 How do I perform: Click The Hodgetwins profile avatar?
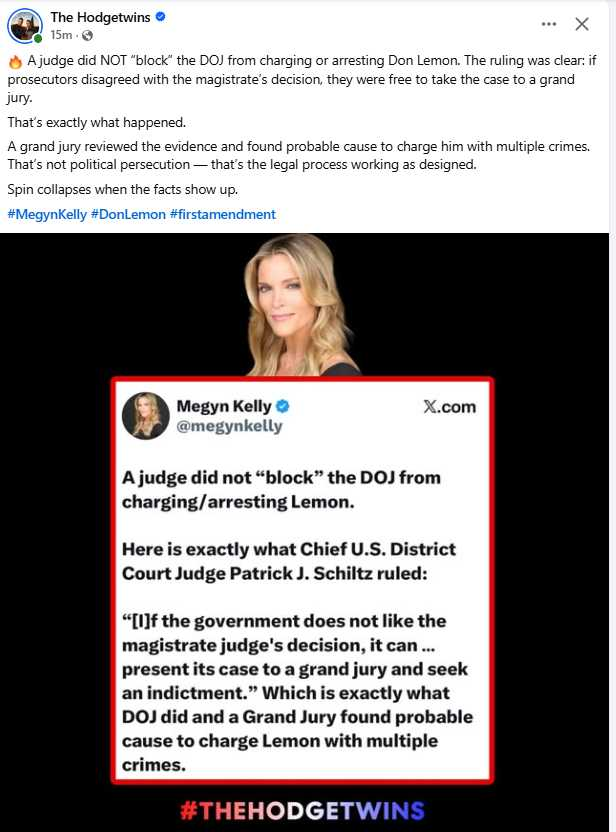pyautogui.click(x=24, y=25)
